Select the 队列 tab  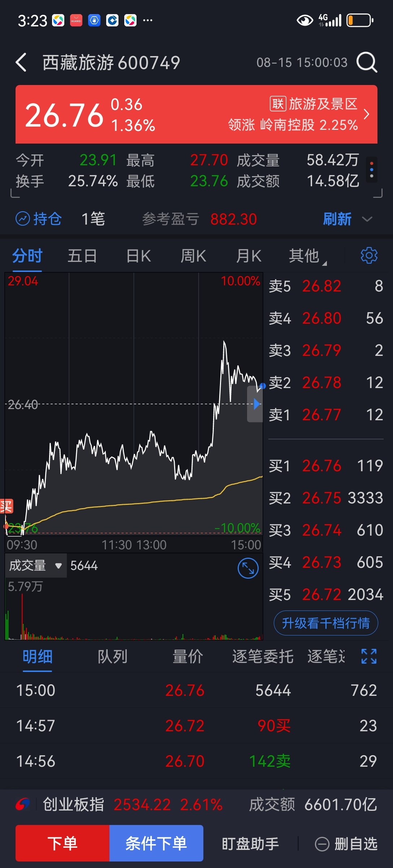[112, 656]
